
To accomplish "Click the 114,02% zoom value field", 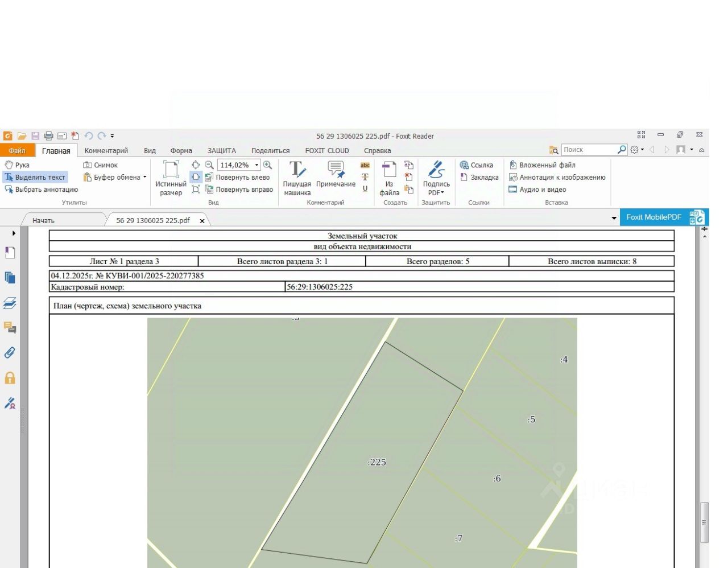I will tap(235, 165).
